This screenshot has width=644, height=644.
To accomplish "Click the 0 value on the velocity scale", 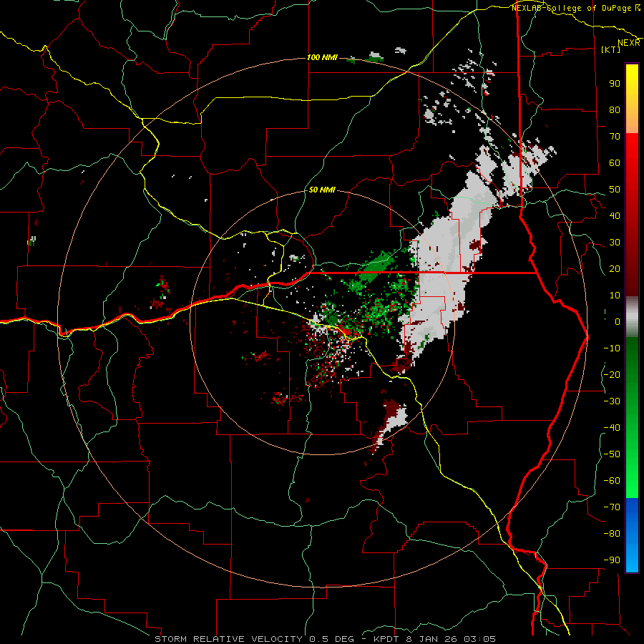I will [x=618, y=321].
